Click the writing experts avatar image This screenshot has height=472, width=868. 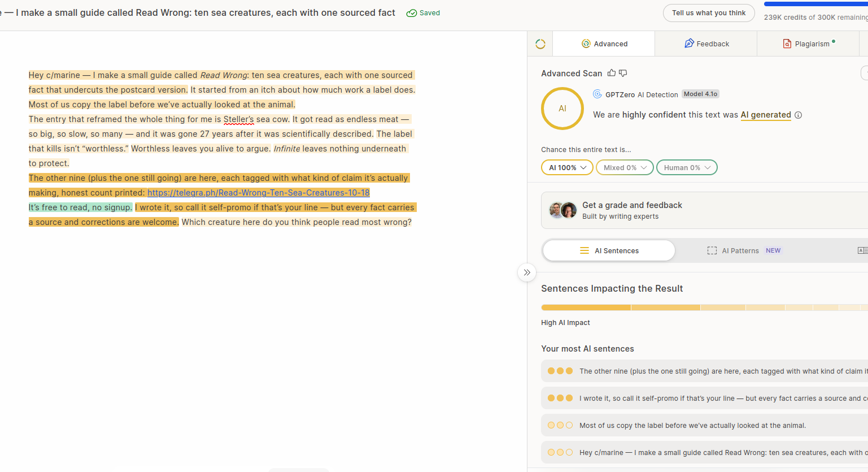(x=563, y=210)
